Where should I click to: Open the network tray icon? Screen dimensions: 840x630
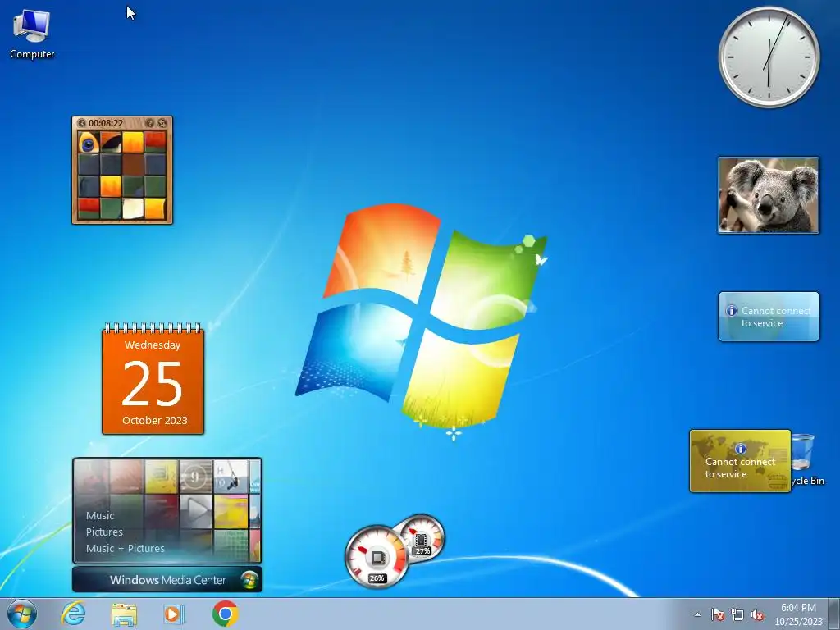pyautogui.click(x=737, y=614)
